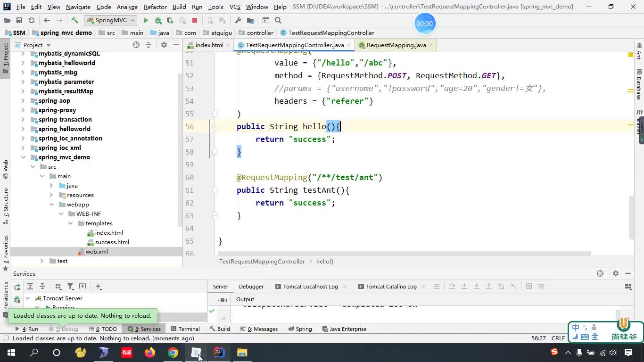The image size is (644, 362).
Task: Close the index.html editor tab
Action: tap(228, 45)
